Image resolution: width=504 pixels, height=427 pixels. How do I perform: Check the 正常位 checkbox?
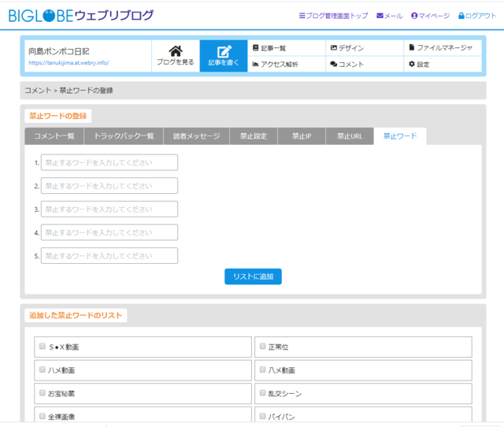(x=262, y=347)
